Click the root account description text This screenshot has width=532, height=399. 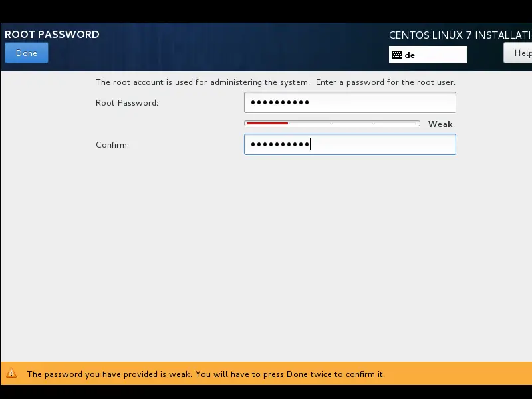[x=275, y=82]
